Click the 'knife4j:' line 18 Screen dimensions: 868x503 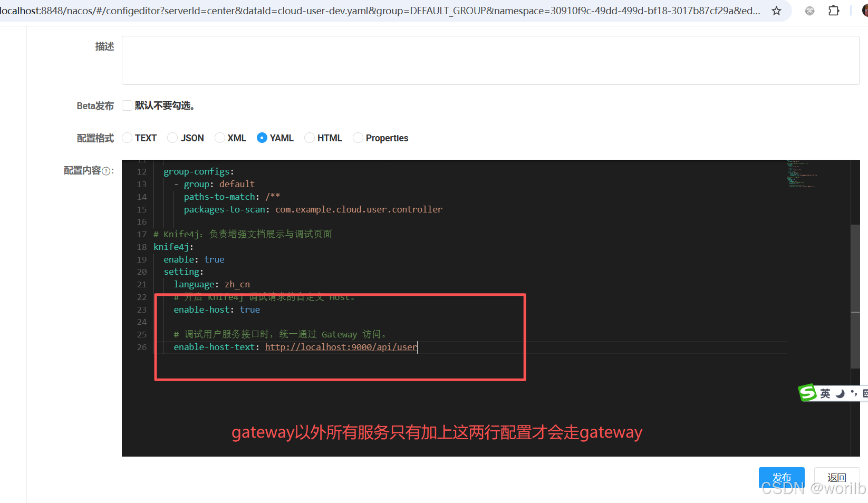click(173, 247)
